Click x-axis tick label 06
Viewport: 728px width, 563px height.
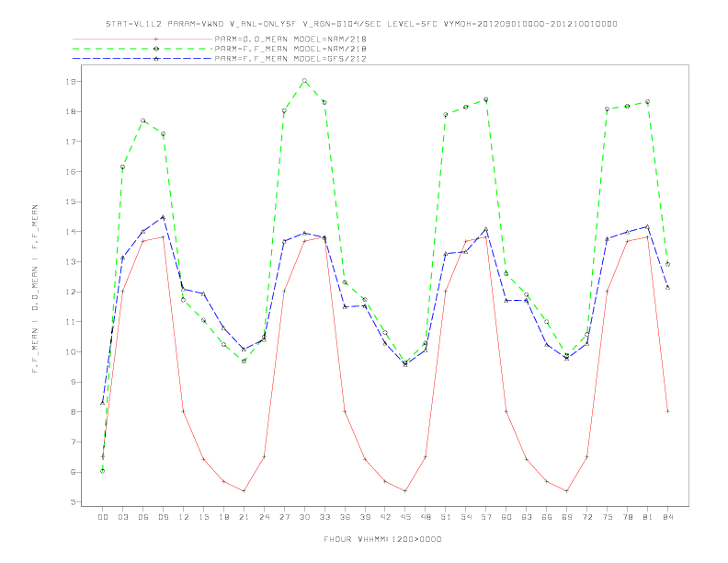143,517
